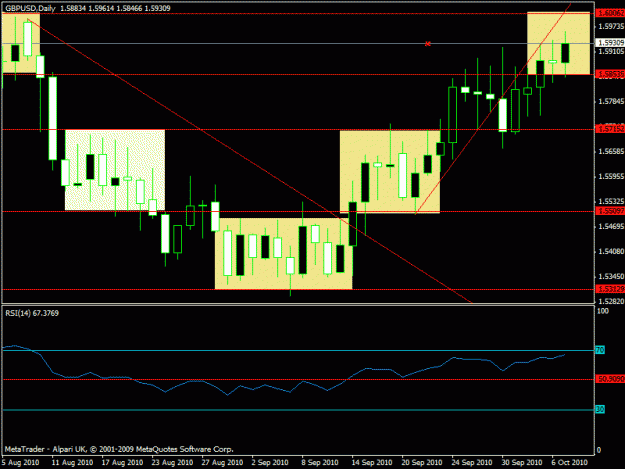Click the RSI scale value 0
The height and width of the screenshot is (469, 625).
pos(599,450)
